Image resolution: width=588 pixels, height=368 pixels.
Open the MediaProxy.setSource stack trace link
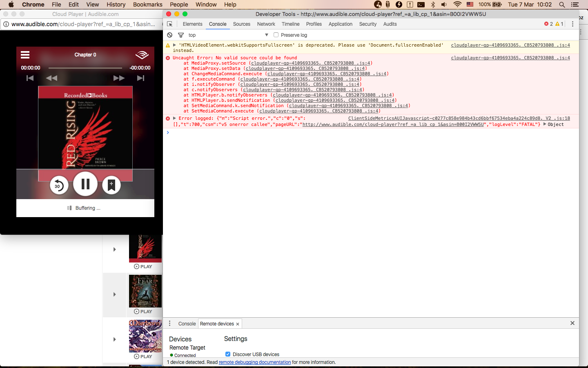(x=310, y=63)
